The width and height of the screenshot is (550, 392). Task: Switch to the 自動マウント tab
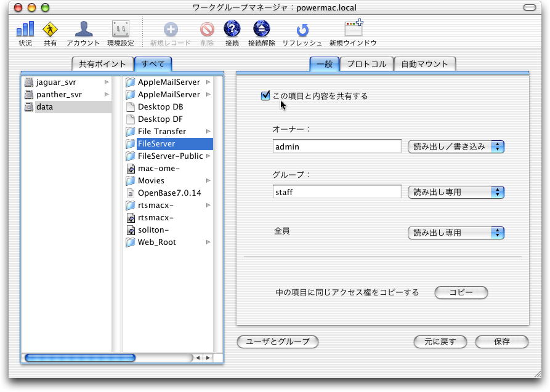(426, 63)
